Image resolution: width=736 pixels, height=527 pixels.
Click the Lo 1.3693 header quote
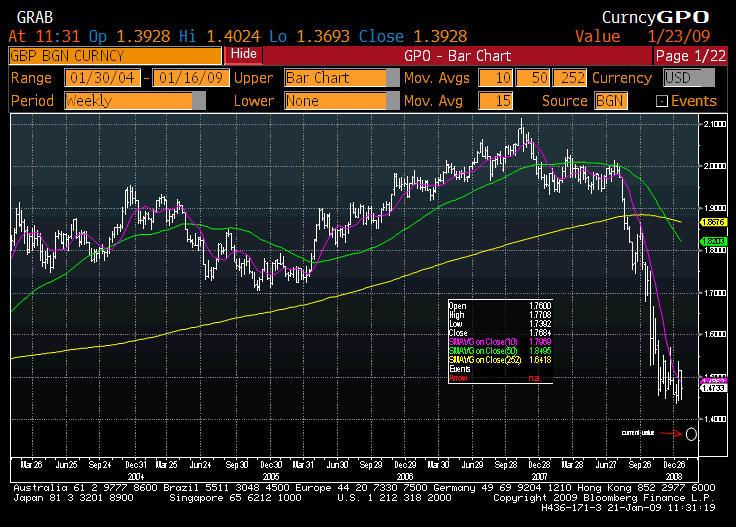(x=309, y=36)
